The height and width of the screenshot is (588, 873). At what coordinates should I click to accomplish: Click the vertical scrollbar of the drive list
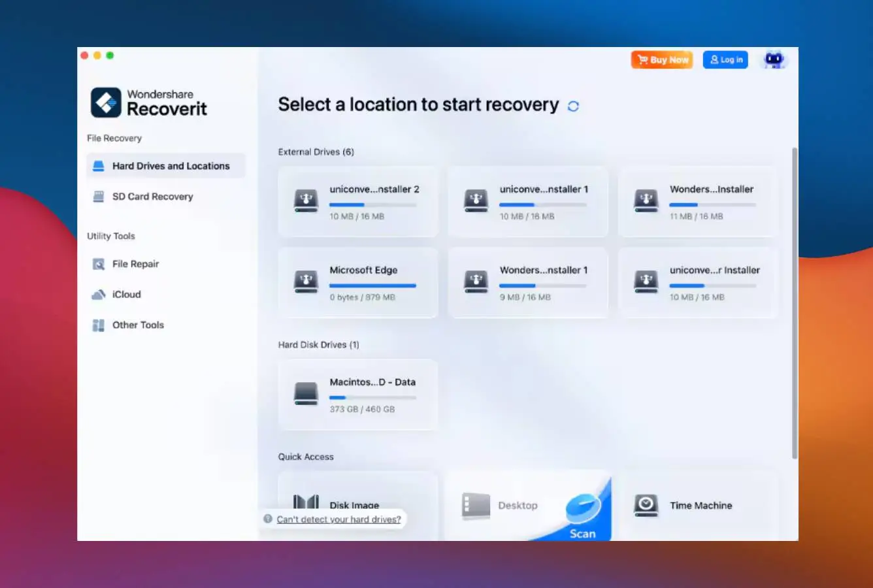(795, 302)
